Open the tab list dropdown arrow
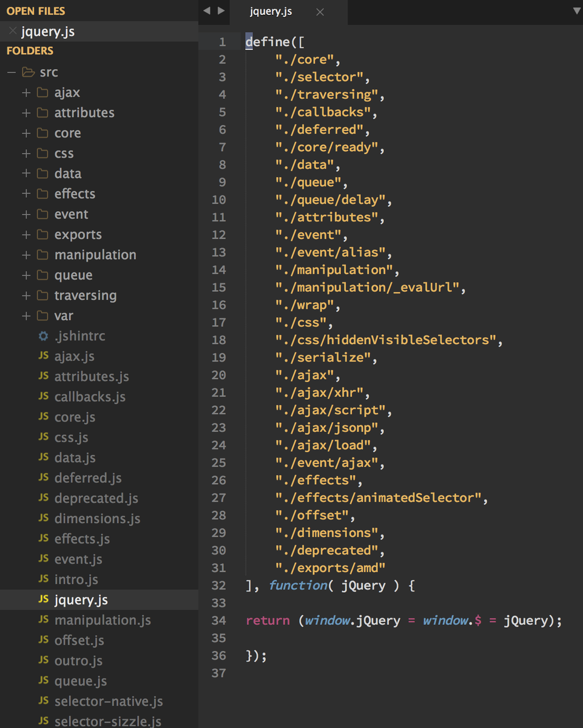 [576, 11]
